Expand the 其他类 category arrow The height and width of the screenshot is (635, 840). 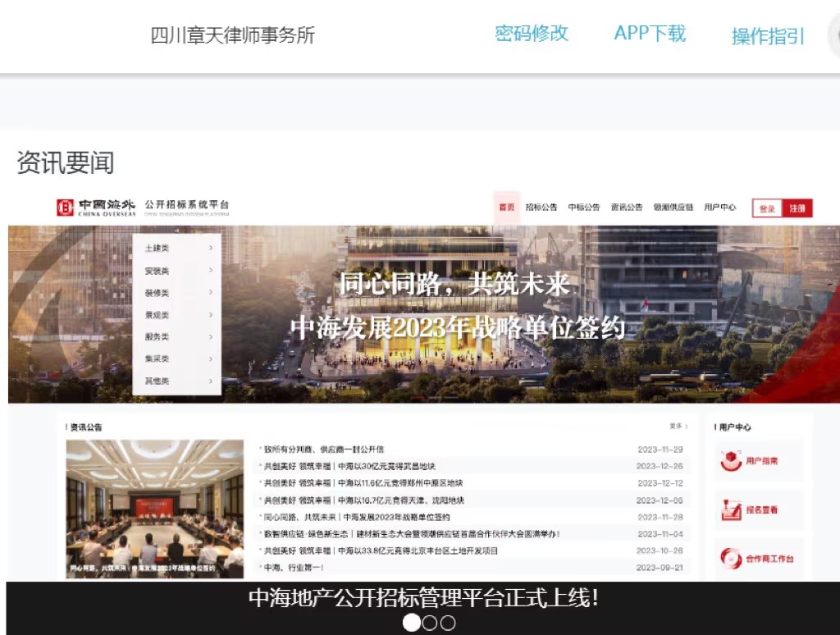coord(211,381)
